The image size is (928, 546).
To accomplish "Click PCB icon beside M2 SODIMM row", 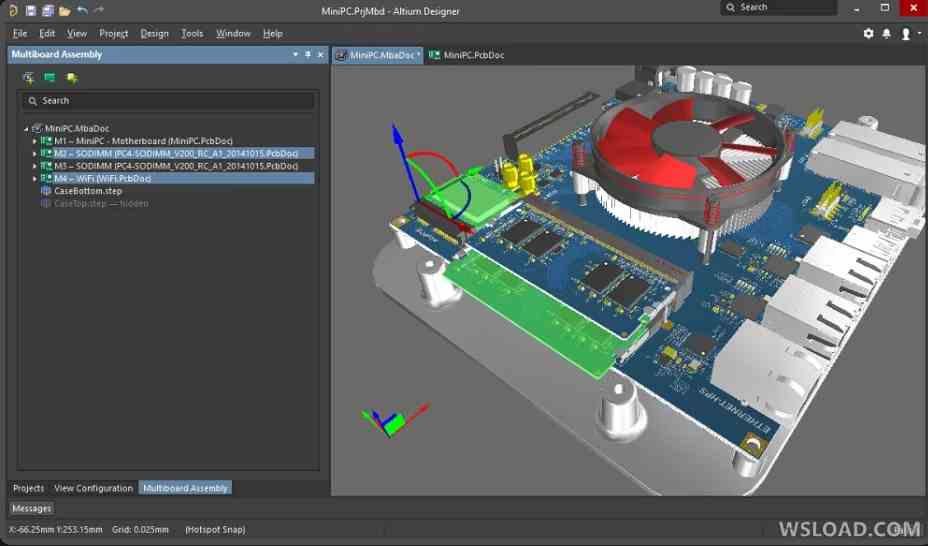I will [x=46, y=153].
